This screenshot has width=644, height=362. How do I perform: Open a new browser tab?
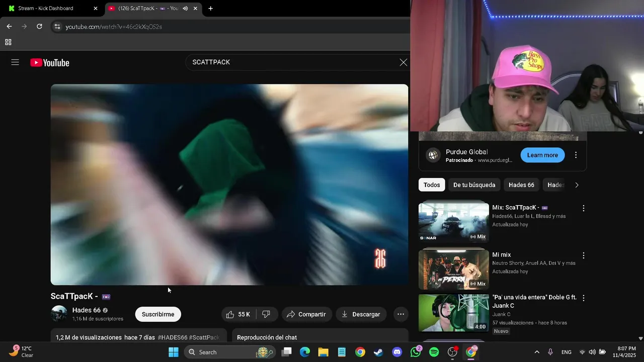click(x=210, y=9)
